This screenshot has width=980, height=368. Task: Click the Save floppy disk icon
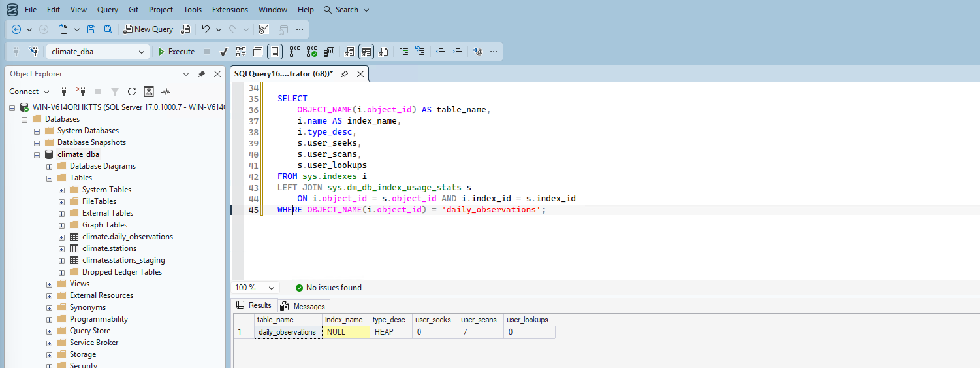coord(91,29)
